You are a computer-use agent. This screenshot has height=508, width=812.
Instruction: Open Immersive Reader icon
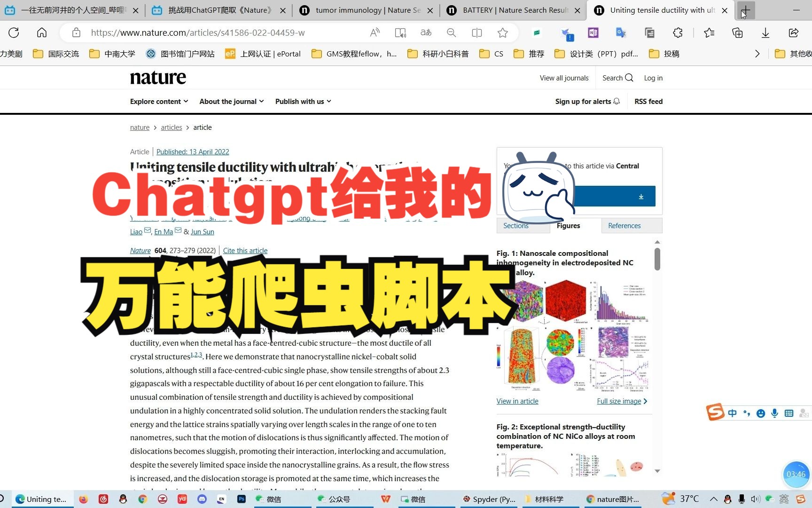point(400,32)
